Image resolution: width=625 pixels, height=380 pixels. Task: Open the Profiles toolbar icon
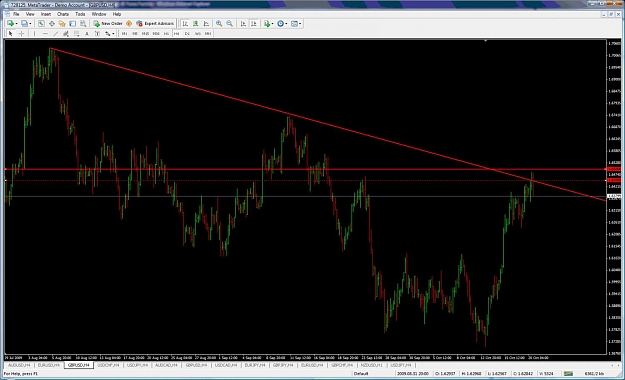24,24
